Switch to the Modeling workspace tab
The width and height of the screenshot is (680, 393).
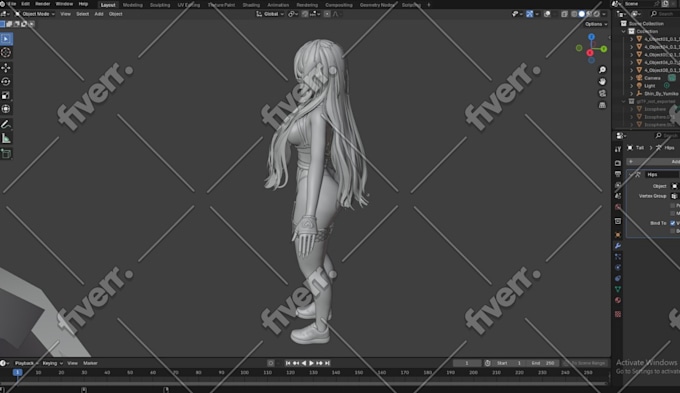pos(133,5)
